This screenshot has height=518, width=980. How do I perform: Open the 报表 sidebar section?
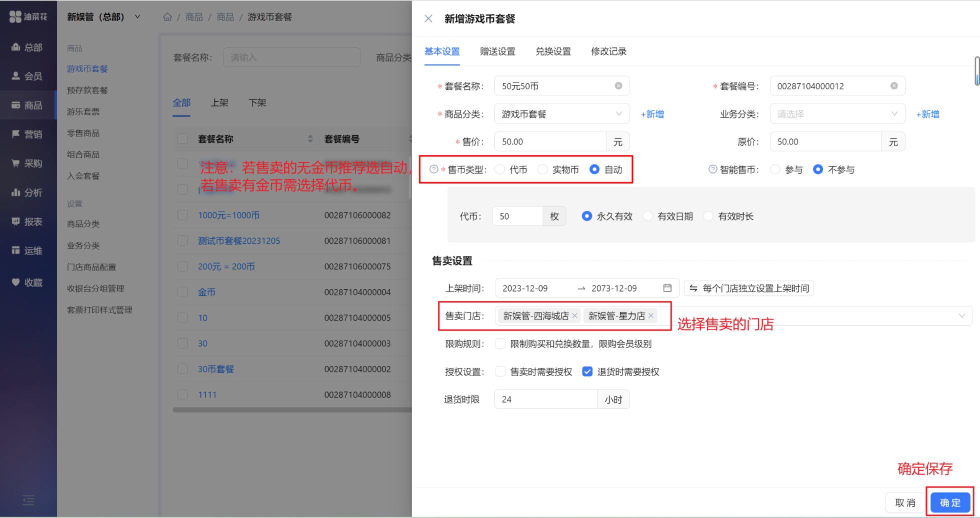coord(27,221)
